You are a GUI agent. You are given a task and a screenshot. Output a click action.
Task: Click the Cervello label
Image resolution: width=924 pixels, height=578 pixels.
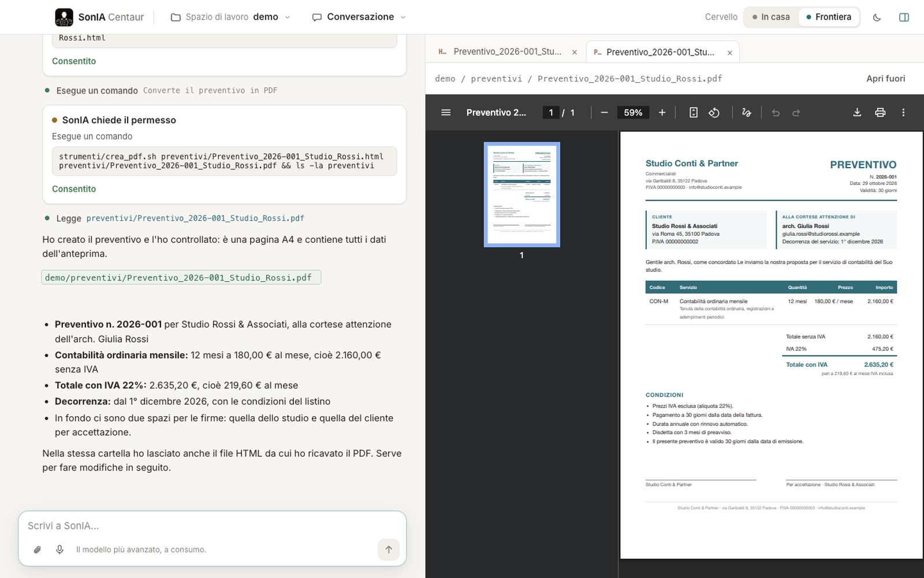pos(721,17)
